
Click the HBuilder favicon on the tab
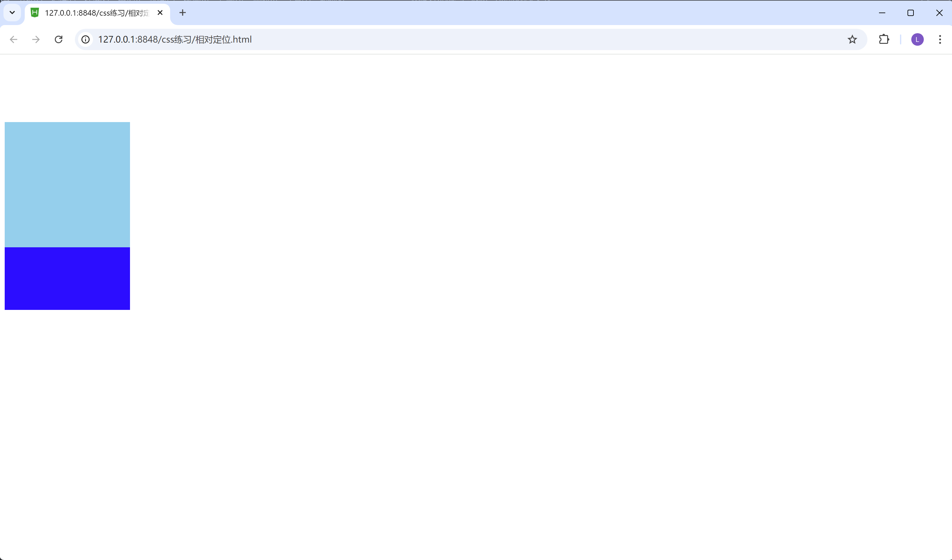click(x=35, y=13)
